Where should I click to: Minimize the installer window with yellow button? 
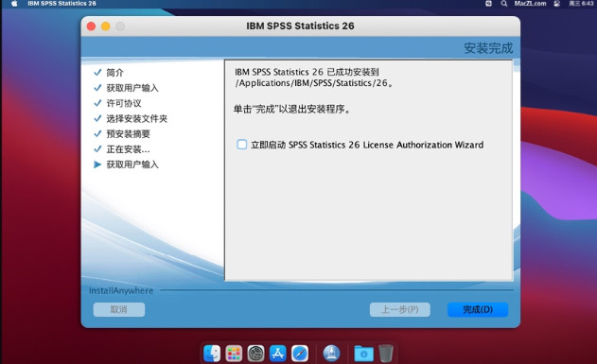(105, 26)
